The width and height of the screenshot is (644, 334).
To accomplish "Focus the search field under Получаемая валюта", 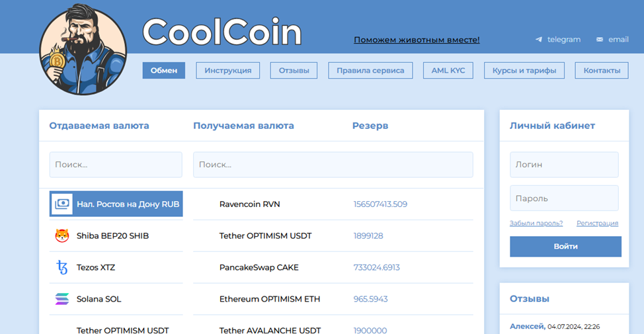I will pyautogui.click(x=333, y=165).
